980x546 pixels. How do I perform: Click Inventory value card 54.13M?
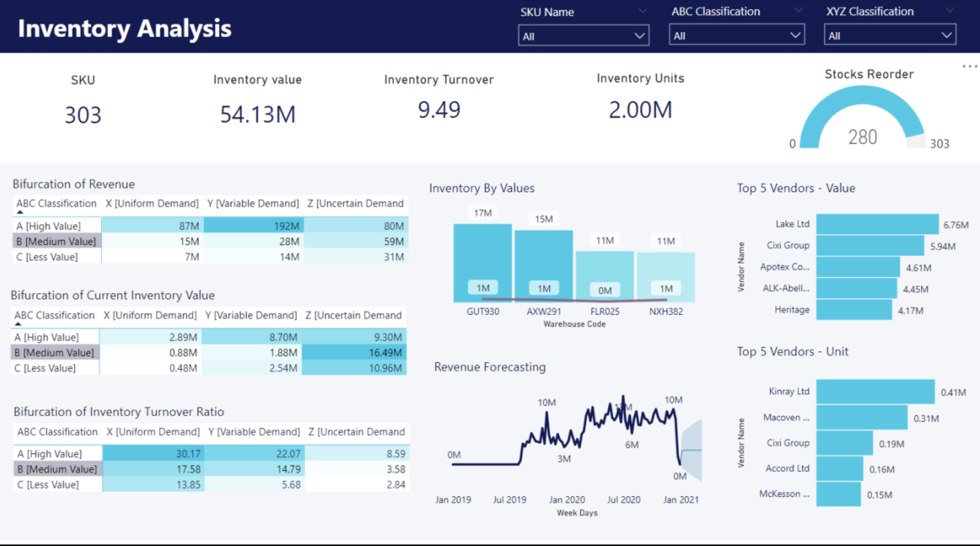pos(257,114)
